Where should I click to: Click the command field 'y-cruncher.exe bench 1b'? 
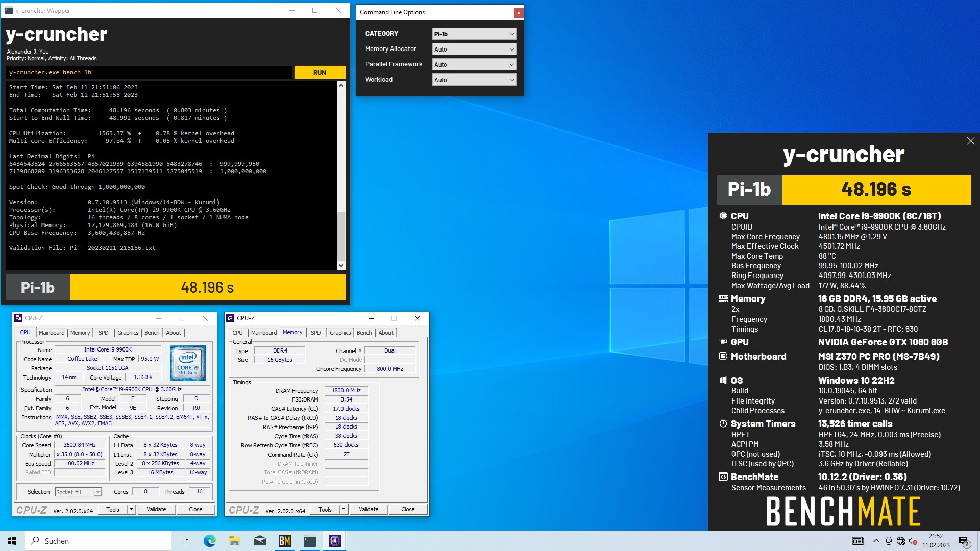point(149,72)
